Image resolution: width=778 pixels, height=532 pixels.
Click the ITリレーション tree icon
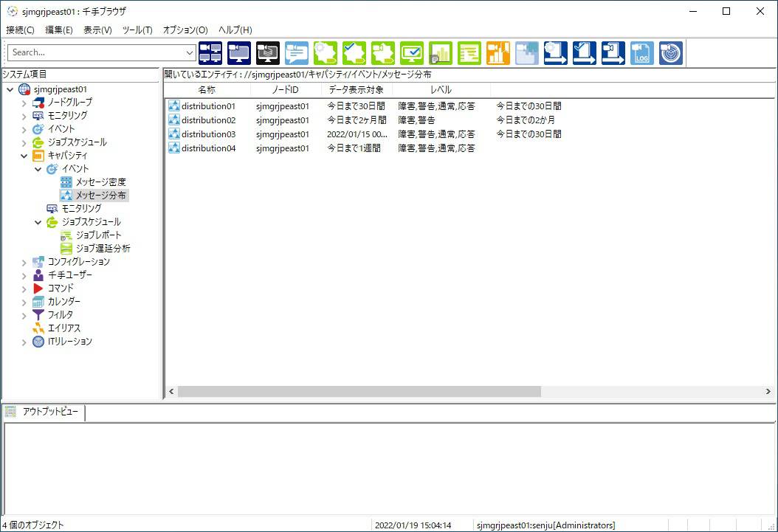38,342
